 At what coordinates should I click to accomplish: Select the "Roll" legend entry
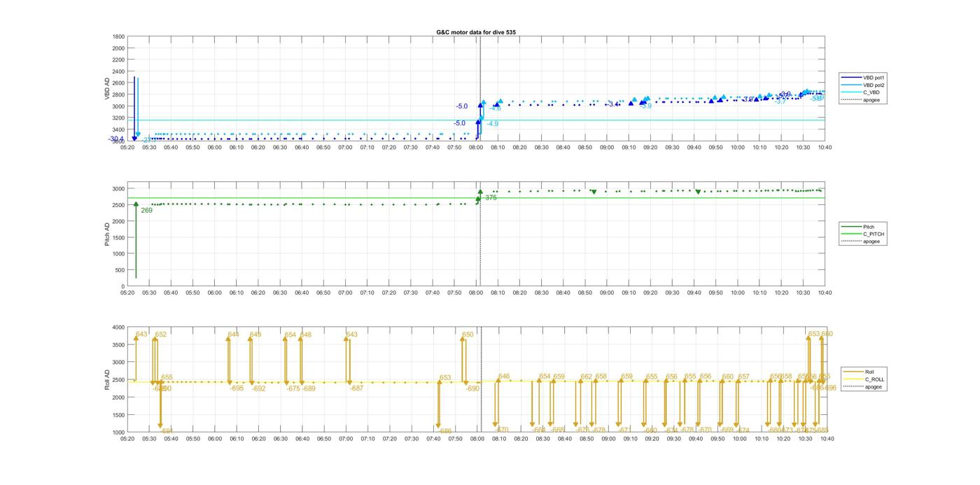click(870, 372)
